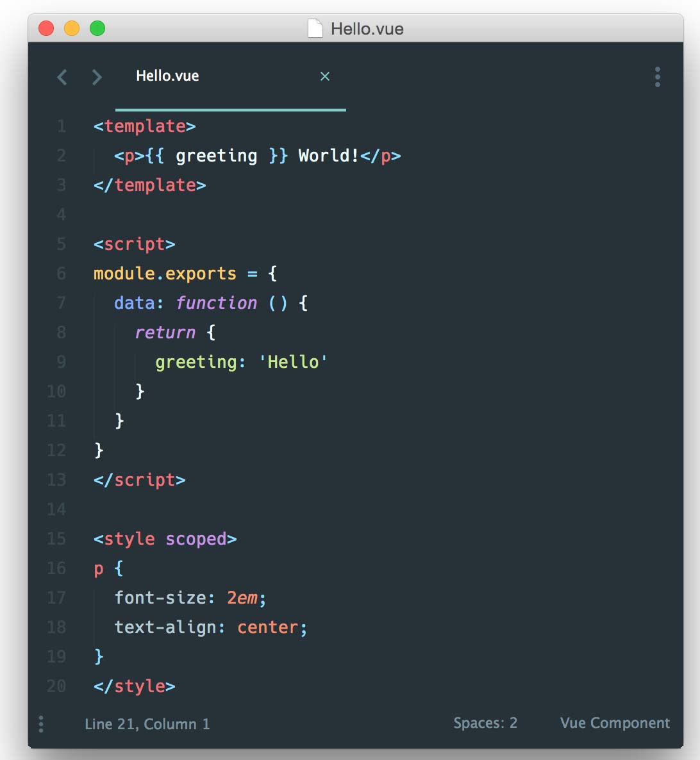Open the Vue Component syntax selector
Screen dimensions: 700x760
tap(615, 723)
